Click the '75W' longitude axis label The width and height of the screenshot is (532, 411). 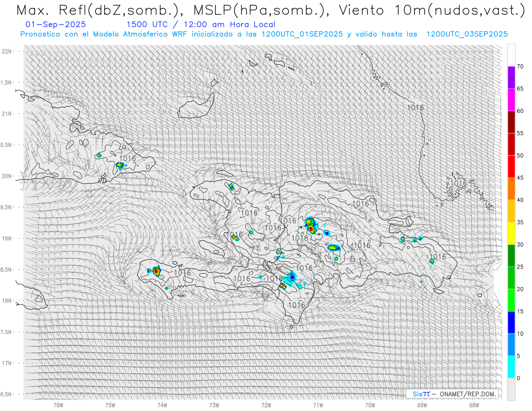tap(110, 405)
